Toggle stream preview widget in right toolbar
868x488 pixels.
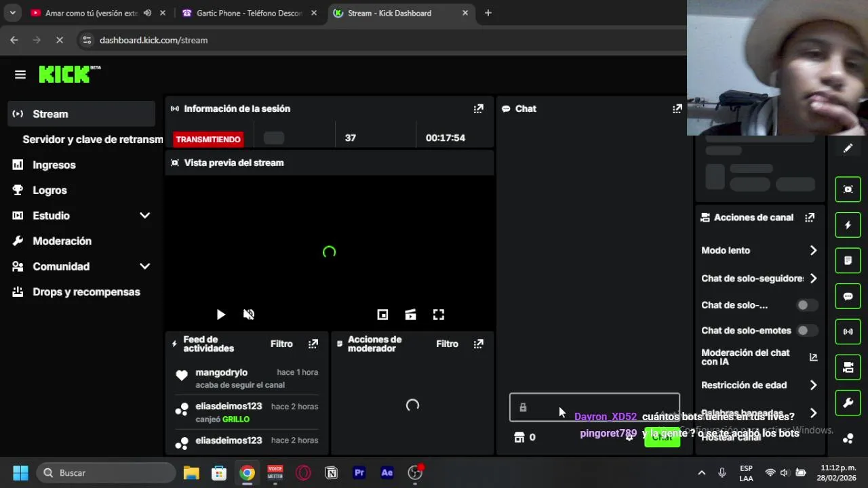point(848,189)
